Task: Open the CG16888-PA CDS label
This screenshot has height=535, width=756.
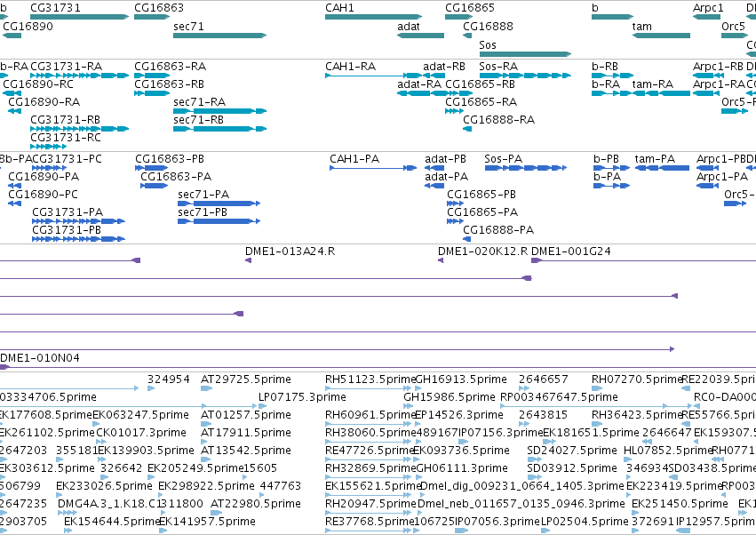Action: point(498,230)
